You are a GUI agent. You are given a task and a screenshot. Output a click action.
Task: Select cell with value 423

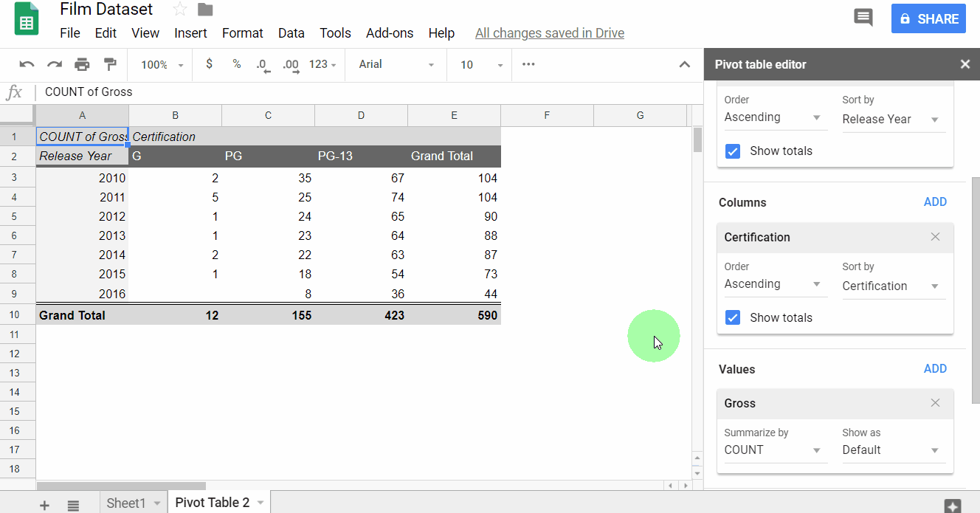362,315
